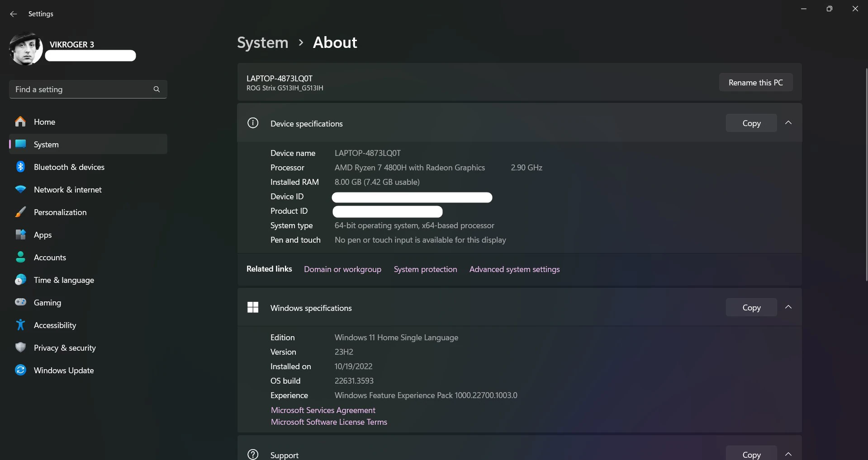Select the processor name text
868x460 pixels.
click(410, 168)
